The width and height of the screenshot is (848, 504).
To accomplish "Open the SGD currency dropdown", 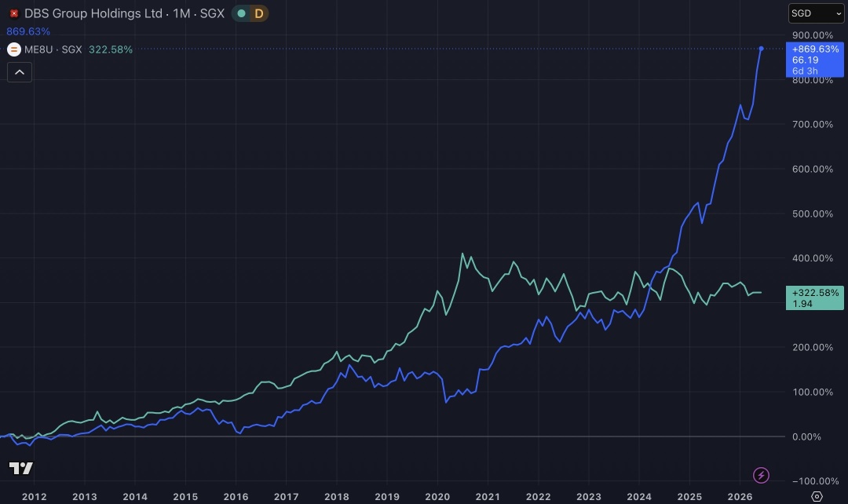I will (816, 13).
